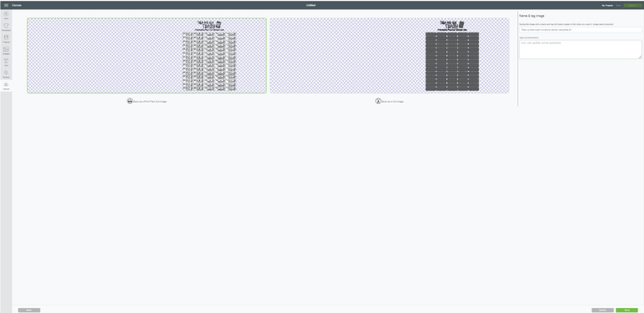
Task: Focus the Image name input field
Action: point(580,30)
